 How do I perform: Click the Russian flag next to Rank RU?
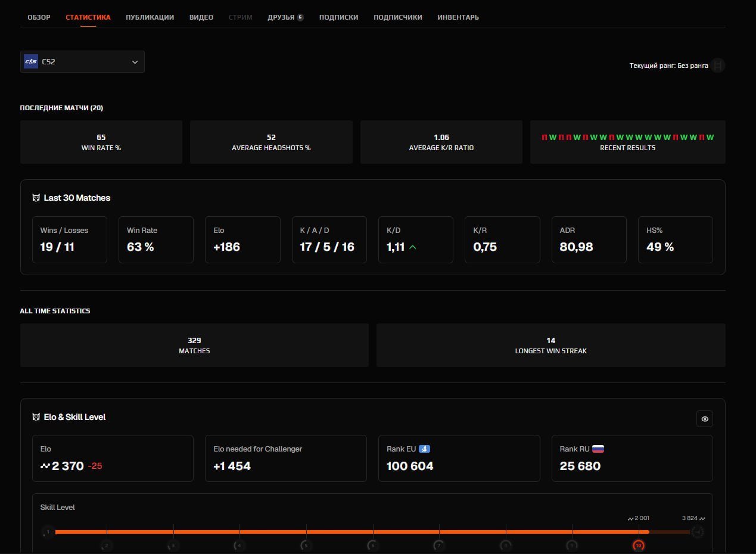(599, 448)
